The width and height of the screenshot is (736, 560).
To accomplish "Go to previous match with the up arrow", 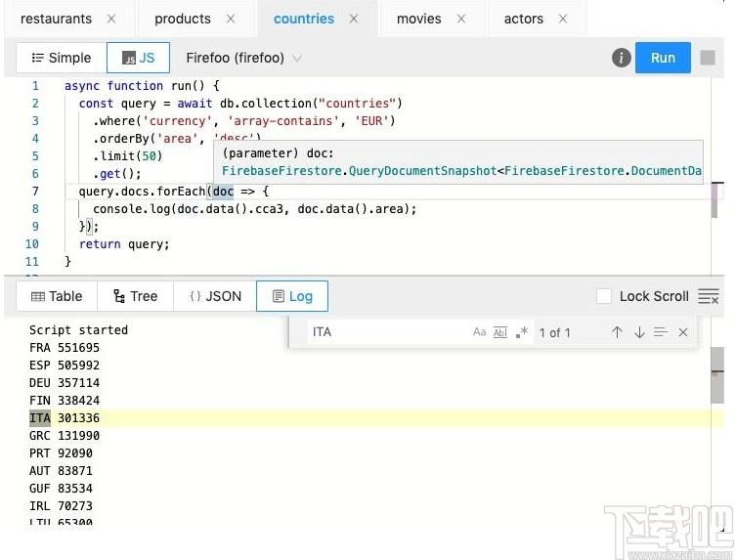I will tap(618, 333).
